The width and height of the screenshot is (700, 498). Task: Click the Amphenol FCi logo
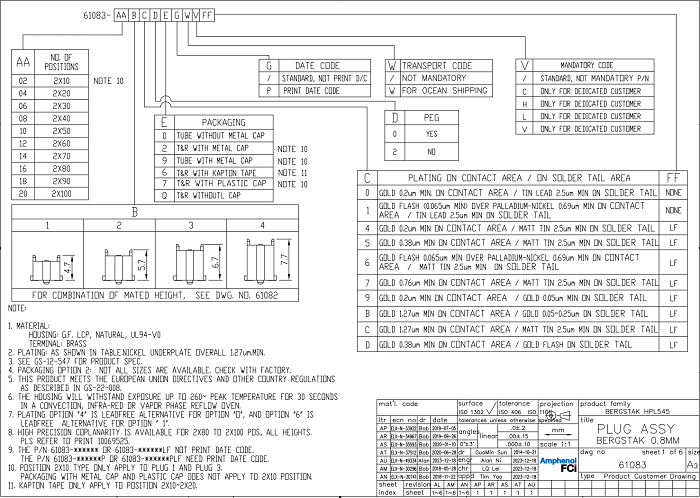point(558,464)
